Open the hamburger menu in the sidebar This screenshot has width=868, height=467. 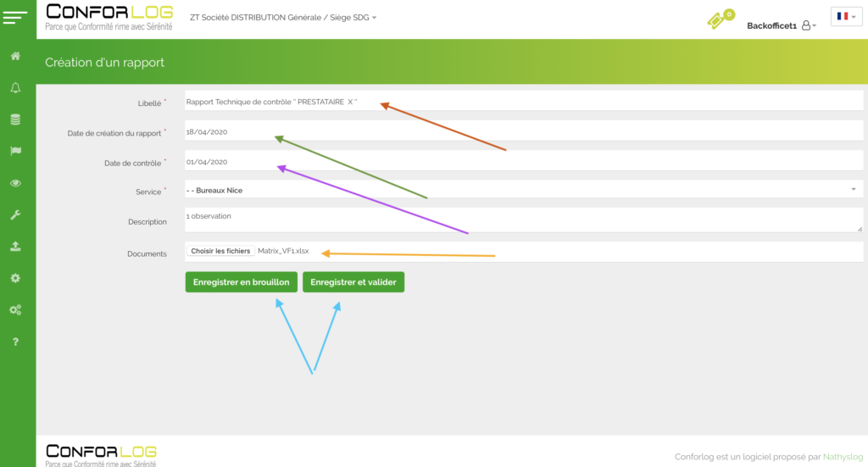[x=15, y=17]
